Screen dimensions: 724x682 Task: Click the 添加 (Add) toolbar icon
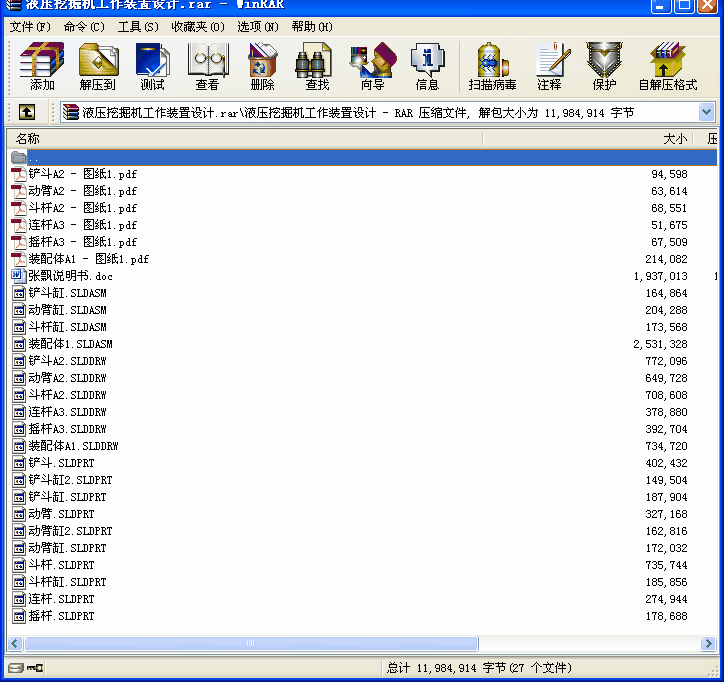point(42,66)
